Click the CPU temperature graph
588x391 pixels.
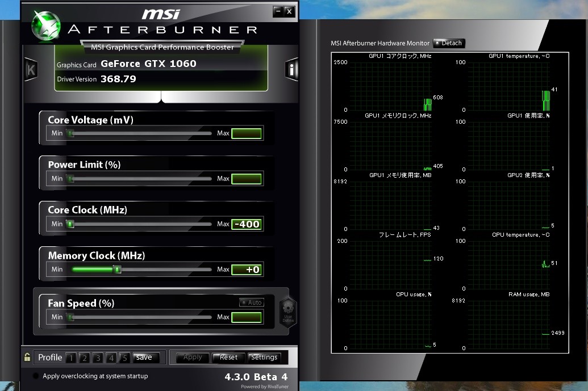[509, 265]
